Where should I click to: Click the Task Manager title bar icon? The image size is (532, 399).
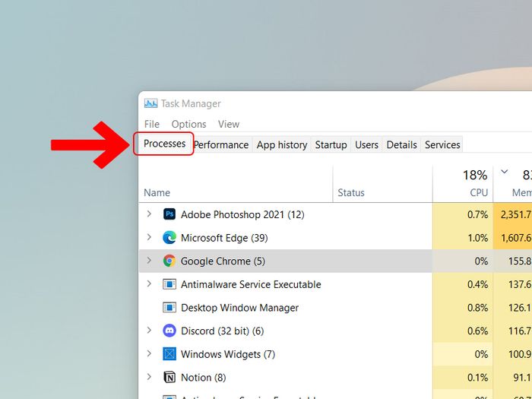150,103
